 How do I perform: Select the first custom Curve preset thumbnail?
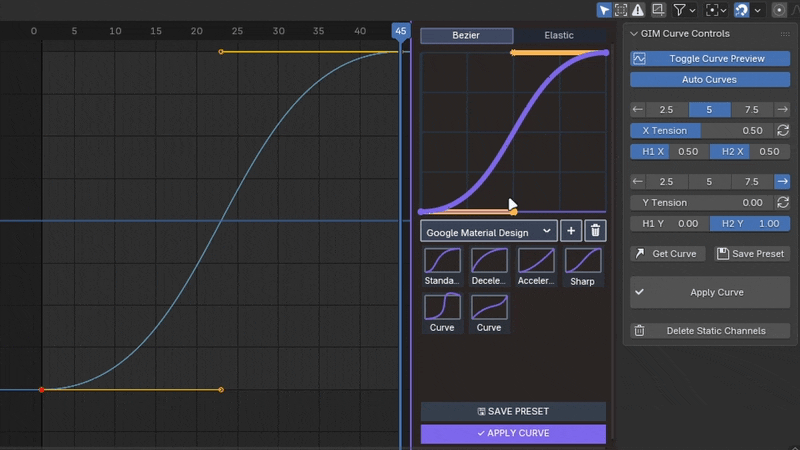click(x=442, y=312)
